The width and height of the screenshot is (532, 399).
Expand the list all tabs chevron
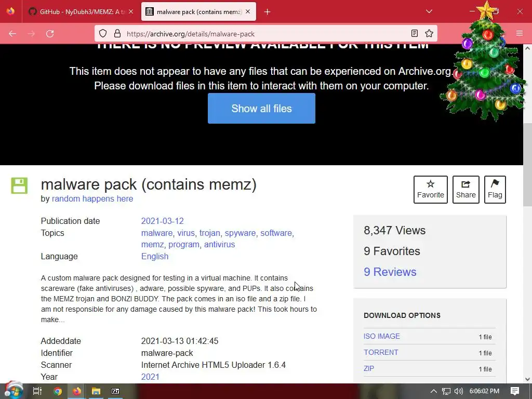(429, 11)
